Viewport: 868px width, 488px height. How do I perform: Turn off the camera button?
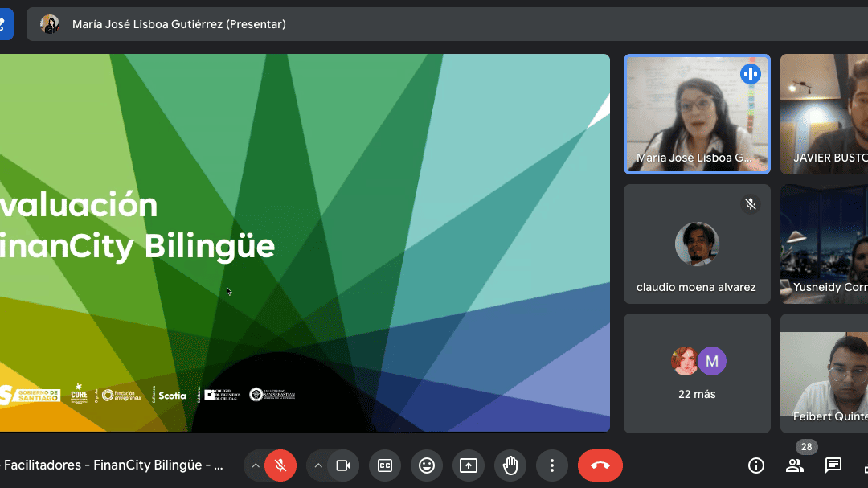343,465
